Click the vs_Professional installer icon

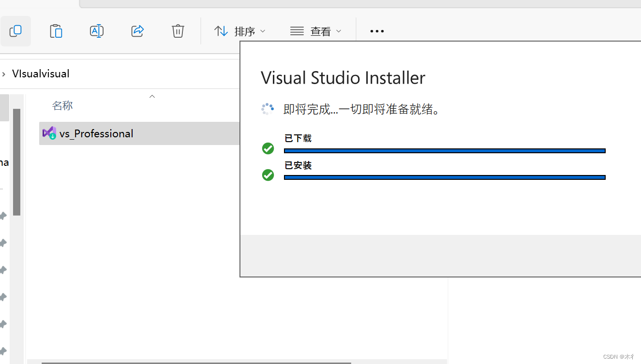[49, 133]
